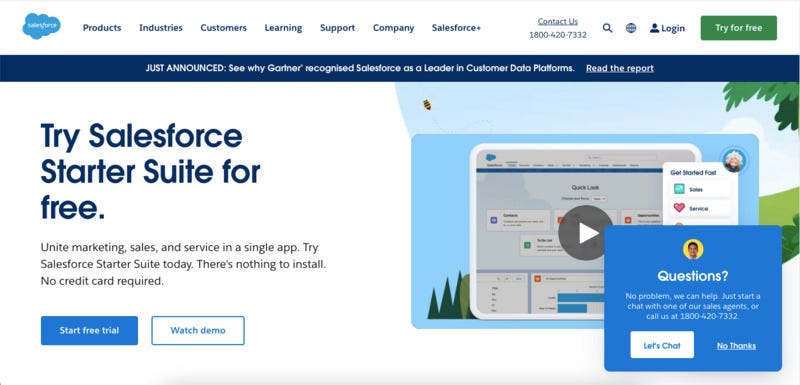This screenshot has height=385, width=800.
Task: Open the globe language selector
Action: click(x=631, y=28)
